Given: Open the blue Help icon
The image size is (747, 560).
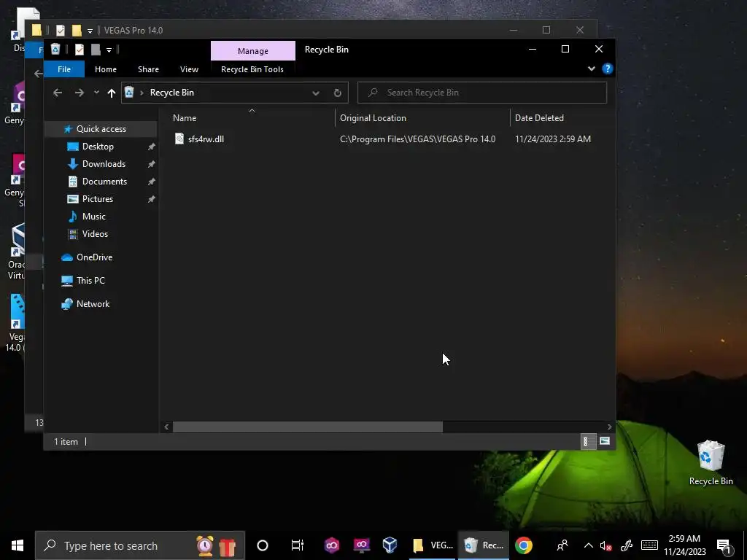Looking at the screenshot, I should [608, 69].
